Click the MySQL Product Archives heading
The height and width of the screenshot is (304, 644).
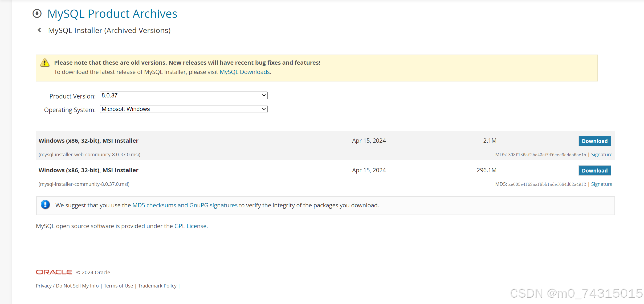pyautogui.click(x=112, y=14)
